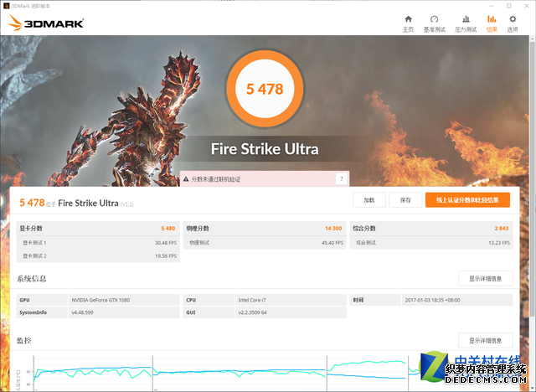Click the 物理分数 14 300 header row

[265, 229]
